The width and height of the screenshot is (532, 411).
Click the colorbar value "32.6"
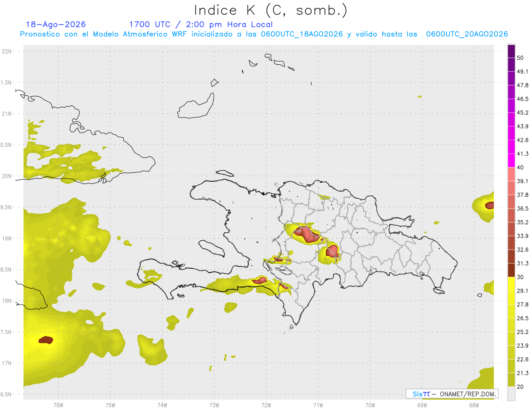point(523,250)
